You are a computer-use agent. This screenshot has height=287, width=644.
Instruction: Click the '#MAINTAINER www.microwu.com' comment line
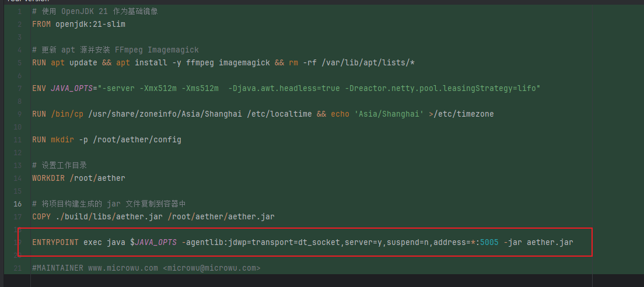click(x=146, y=268)
